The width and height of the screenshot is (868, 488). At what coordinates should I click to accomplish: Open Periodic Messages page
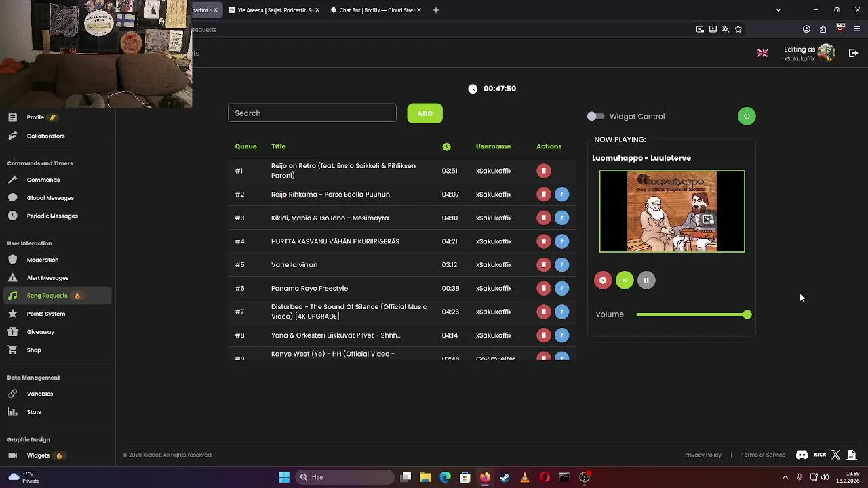[x=52, y=216]
